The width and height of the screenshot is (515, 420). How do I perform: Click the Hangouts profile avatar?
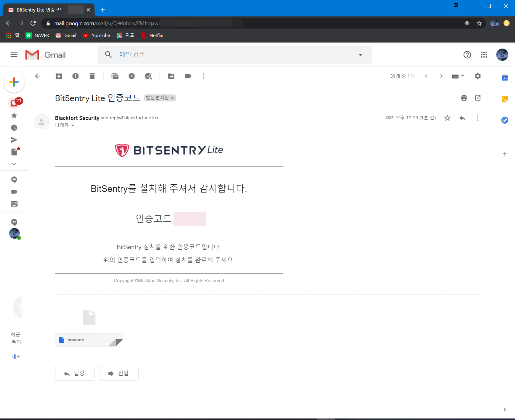14,234
